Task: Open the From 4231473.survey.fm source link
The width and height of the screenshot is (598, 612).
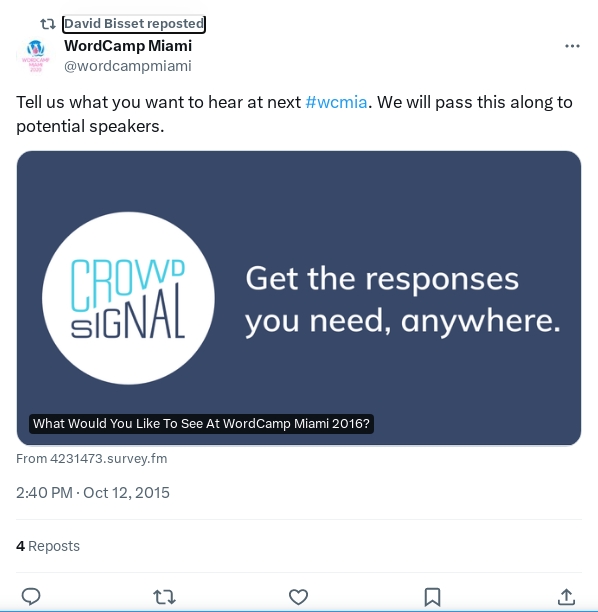Action: [x=92, y=458]
